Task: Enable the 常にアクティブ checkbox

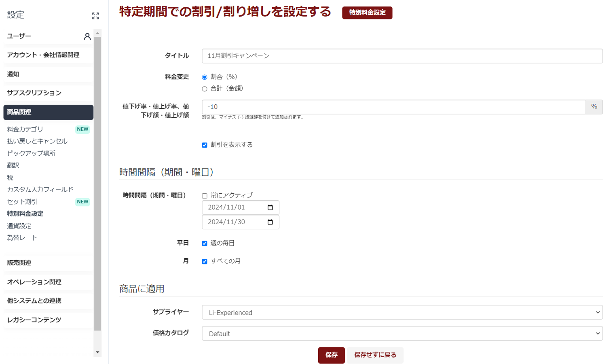Action: (x=205, y=196)
